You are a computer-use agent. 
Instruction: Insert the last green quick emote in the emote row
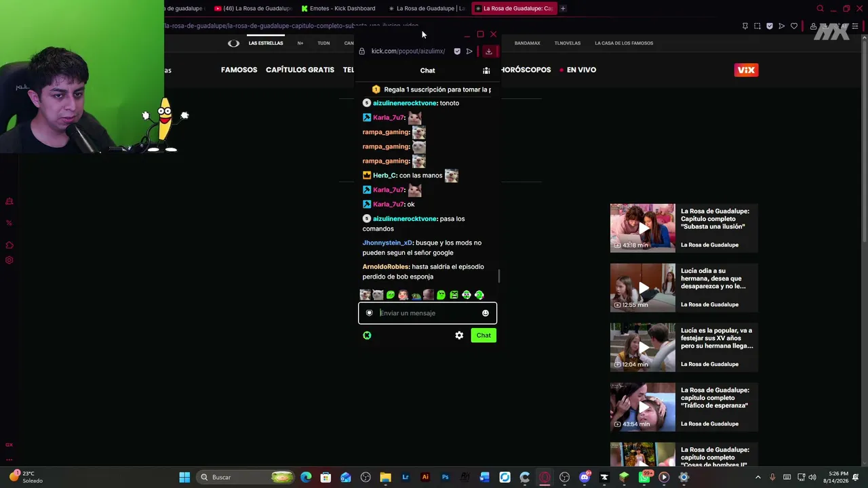click(479, 295)
